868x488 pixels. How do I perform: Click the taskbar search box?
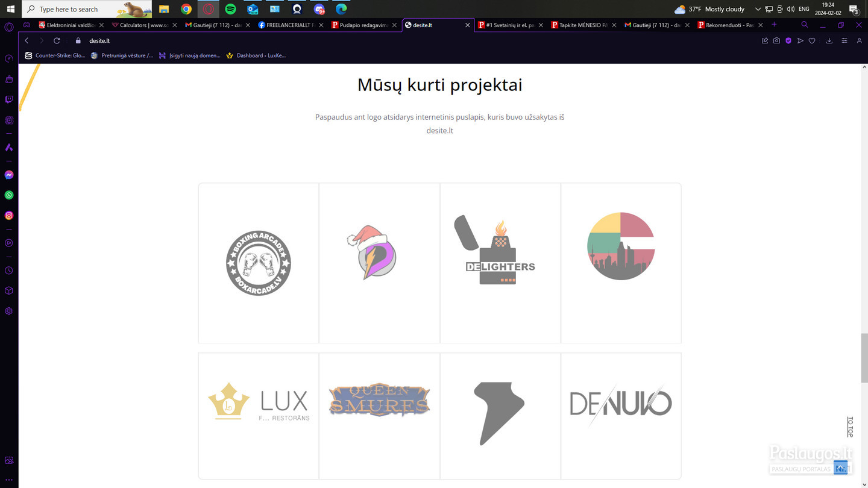pyautogui.click(x=87, y=9)
